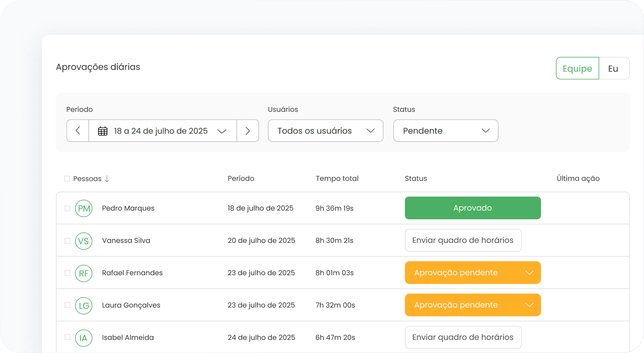Click the calendar icon in period picker
Screen dimensions: 644x353
103,131
